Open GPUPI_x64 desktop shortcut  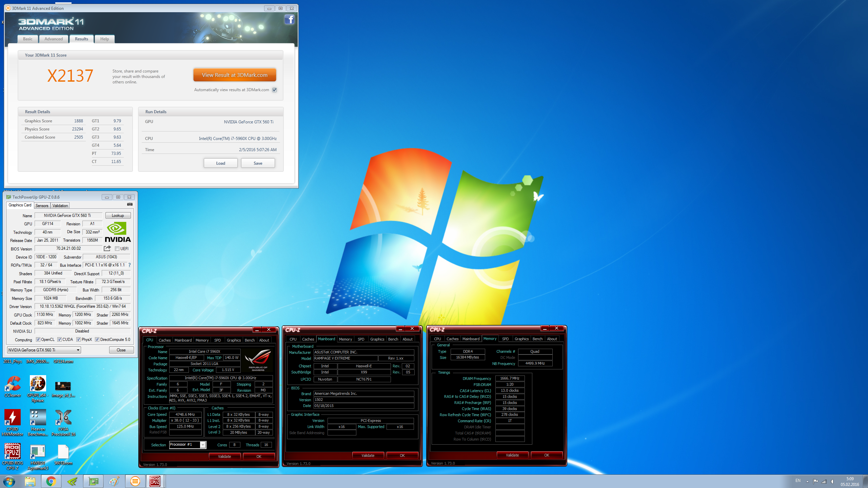click(38, 389)
